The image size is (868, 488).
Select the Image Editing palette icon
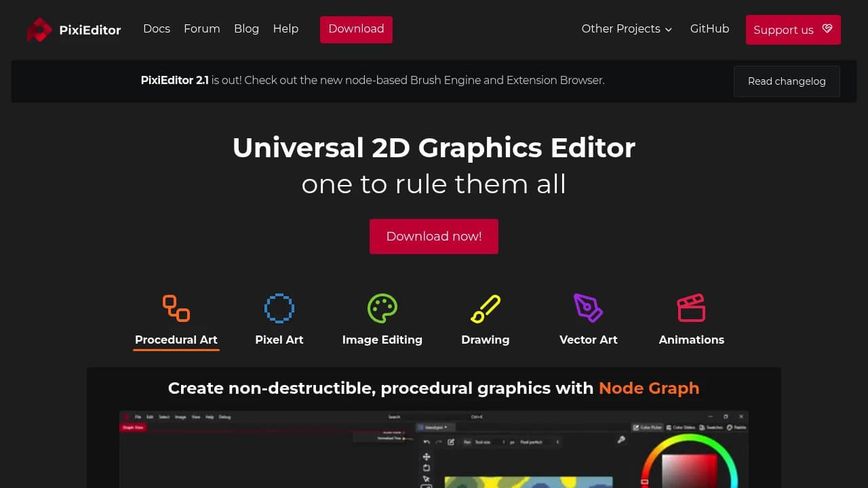point(382,308)
